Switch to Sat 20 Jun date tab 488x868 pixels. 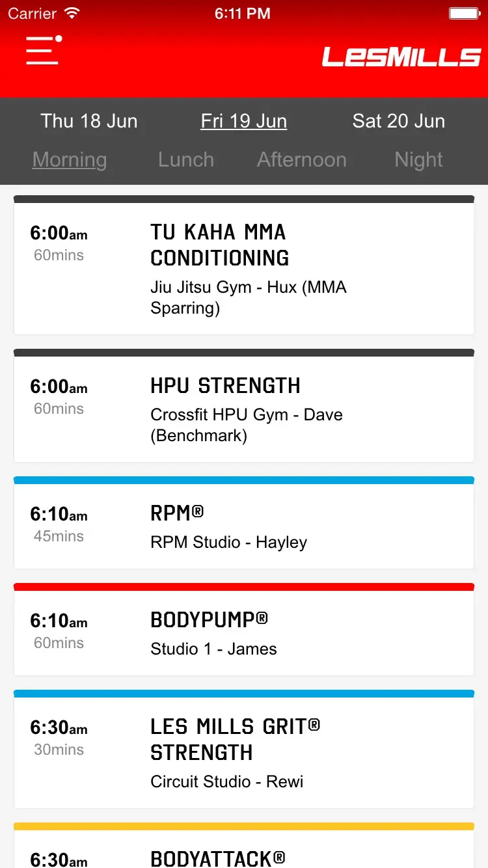pos(398,121)
